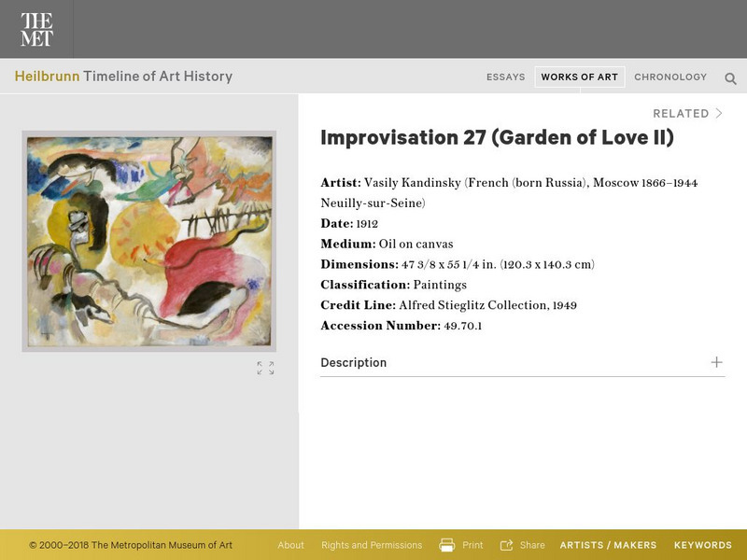Click The Met logo
Screen dimensions: 747x560
point(37,29)
